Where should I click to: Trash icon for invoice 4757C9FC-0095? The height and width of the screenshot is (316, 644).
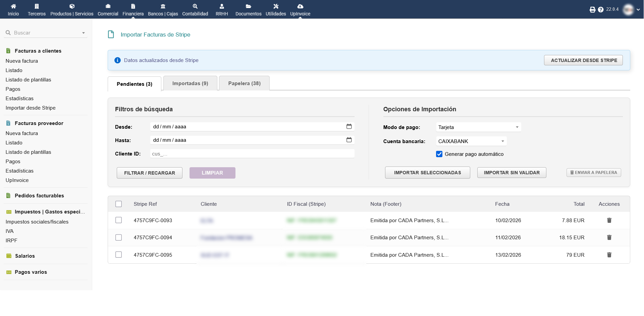click(x=609, y=255)
